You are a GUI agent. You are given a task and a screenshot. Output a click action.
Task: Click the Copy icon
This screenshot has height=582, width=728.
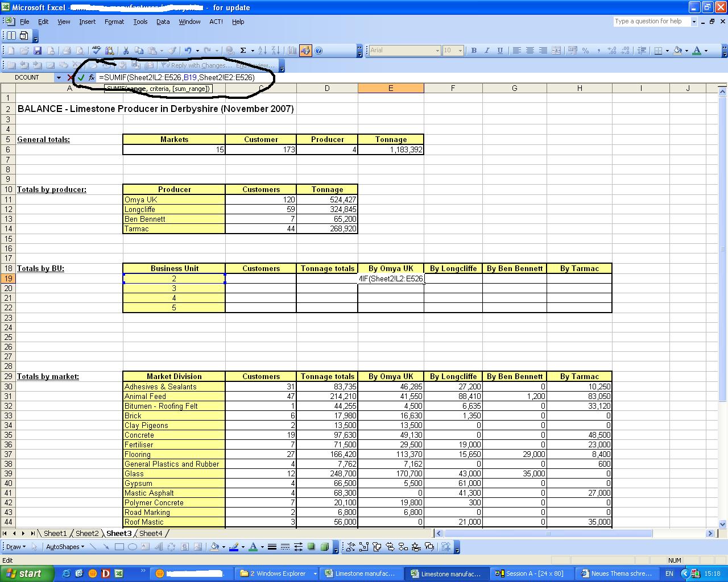click(139, 51)
